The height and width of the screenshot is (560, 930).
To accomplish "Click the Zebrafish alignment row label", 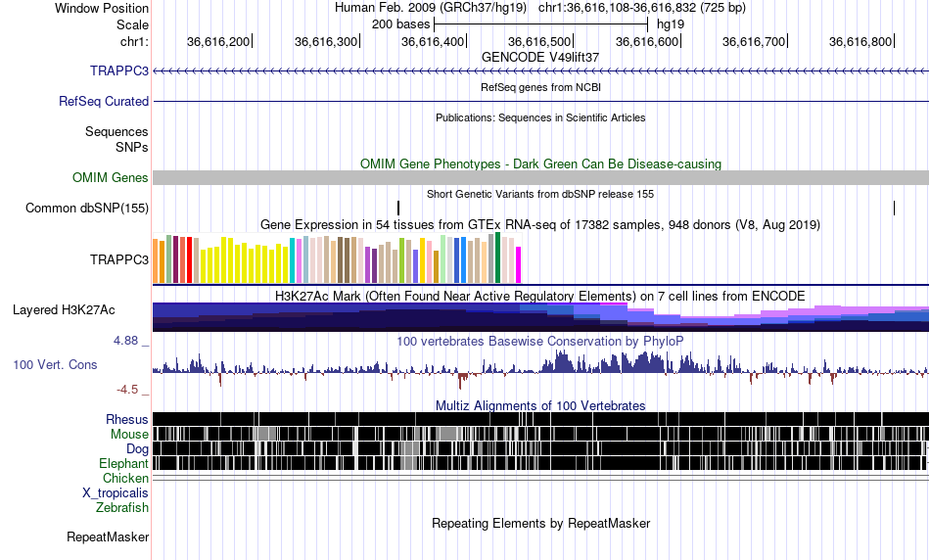I will (x=122, y=508).
